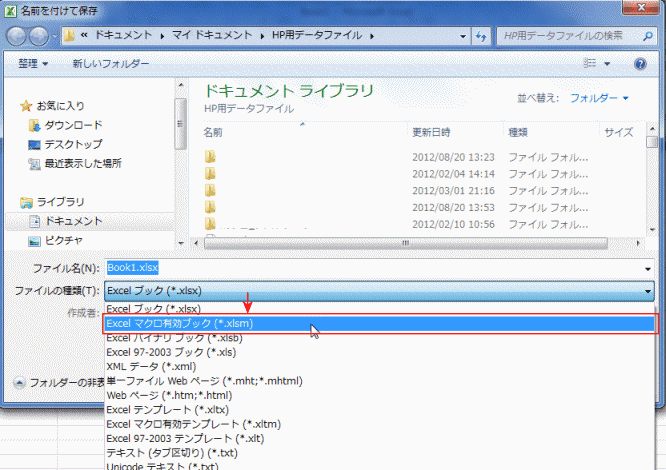Expand the address bar history dropdown
Screen dimensions: 666x470
point(463,37)
